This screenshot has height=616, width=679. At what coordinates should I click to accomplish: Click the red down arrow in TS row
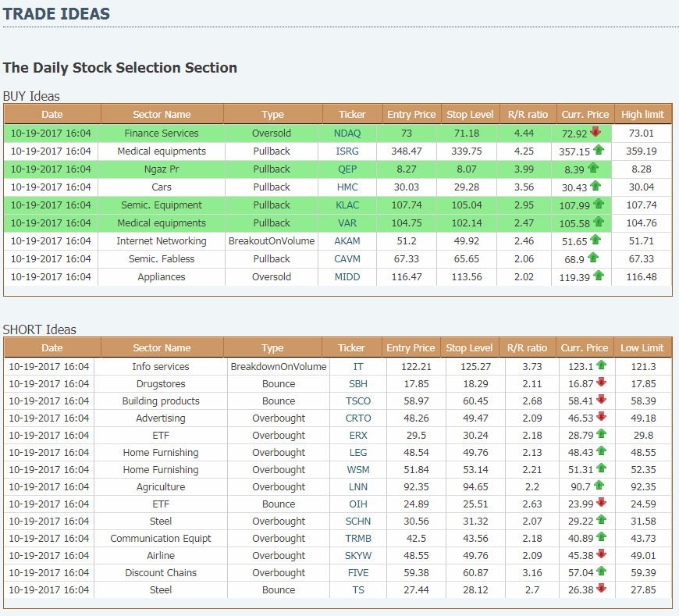tap(601, 588)
